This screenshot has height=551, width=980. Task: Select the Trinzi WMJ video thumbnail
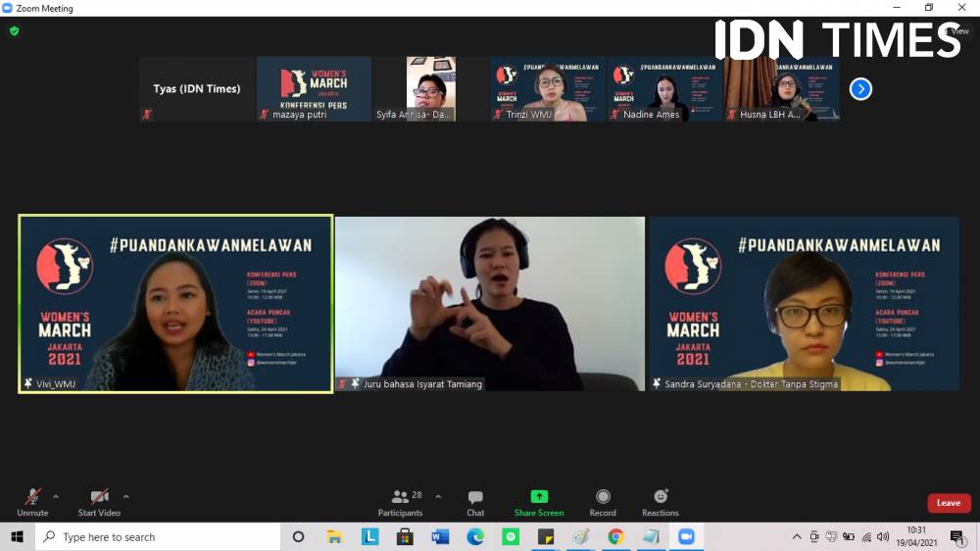tap(548, 89)
